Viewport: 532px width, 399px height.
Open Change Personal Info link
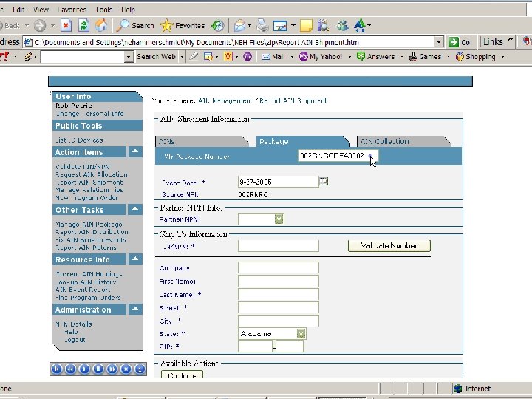pyautogui.click(x=89, y=114)
